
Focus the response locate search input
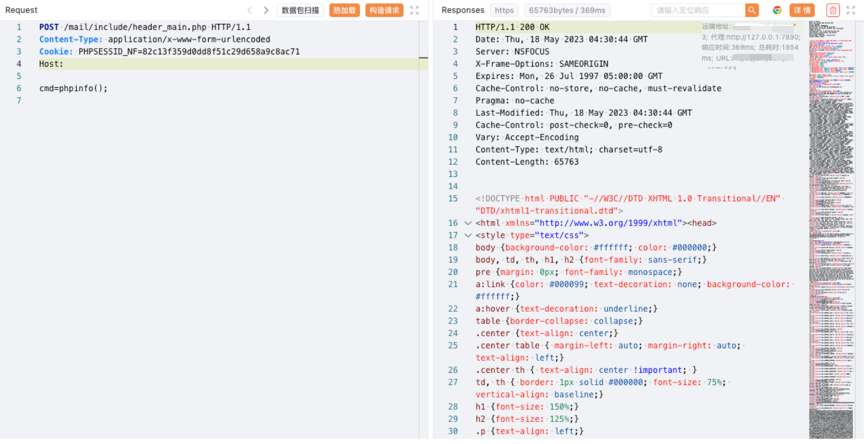pyautogui.click(x=698, y=10)
